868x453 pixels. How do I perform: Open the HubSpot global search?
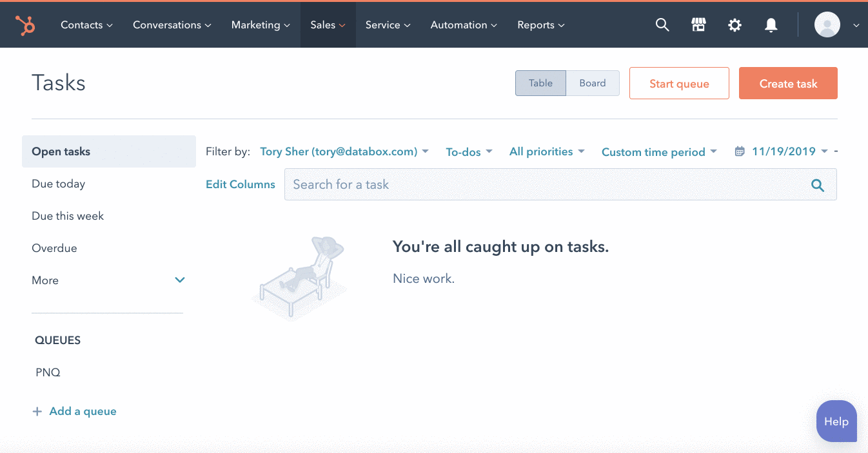coord(662,24)
